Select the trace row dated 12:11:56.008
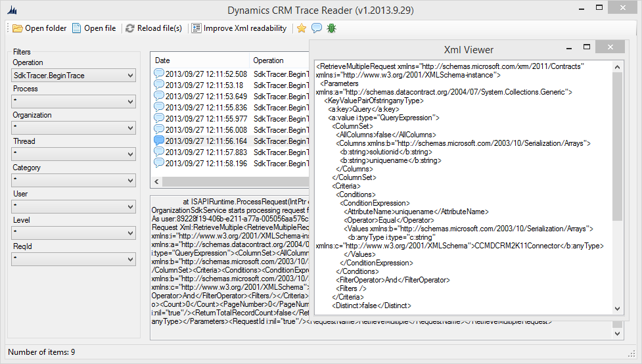This screenshot has width=642, height=364. pos(230,129)
